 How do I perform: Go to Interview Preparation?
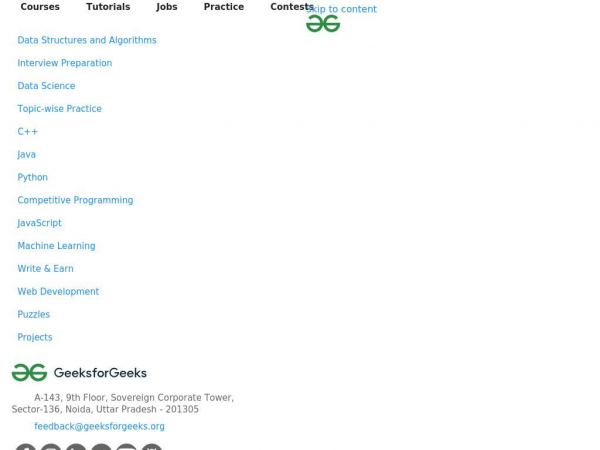pyautogui.click(x=65, y=63)
